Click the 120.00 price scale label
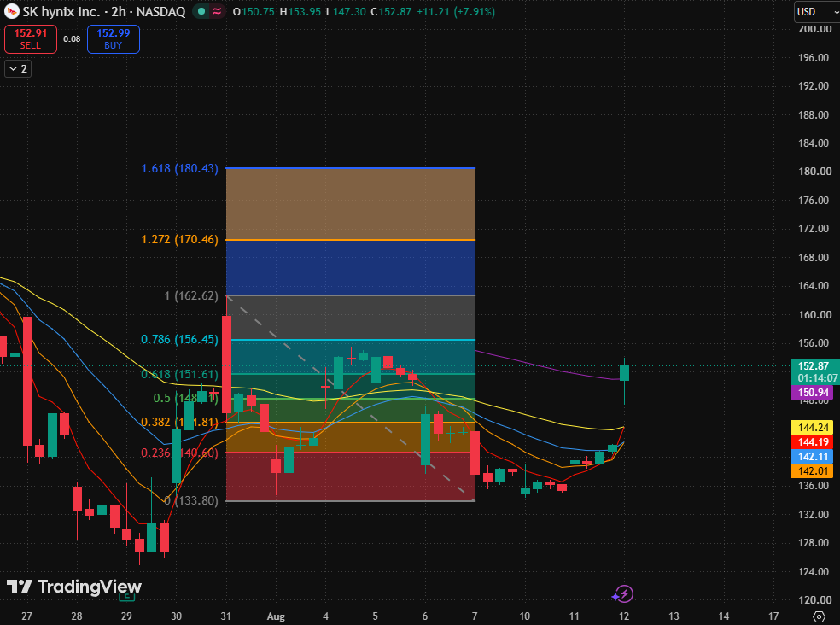 [814, 599]
